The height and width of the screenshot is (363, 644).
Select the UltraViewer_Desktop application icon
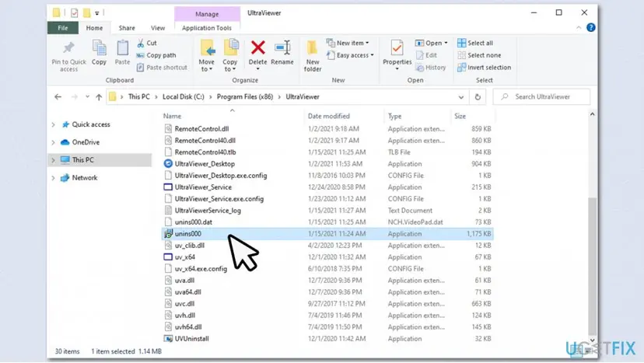[x=168, y=163]
